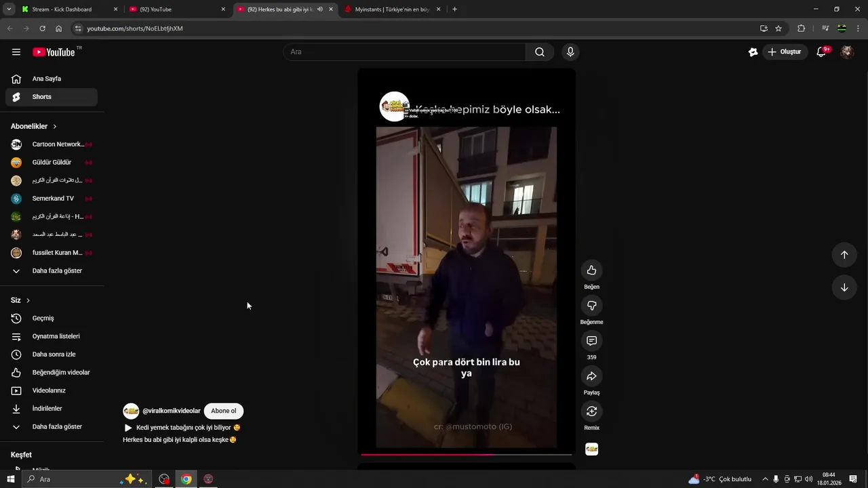This screenshot has width=868, height=488.
Task: Expand Daha fazla göster under Siz
Action: [52, 427]
